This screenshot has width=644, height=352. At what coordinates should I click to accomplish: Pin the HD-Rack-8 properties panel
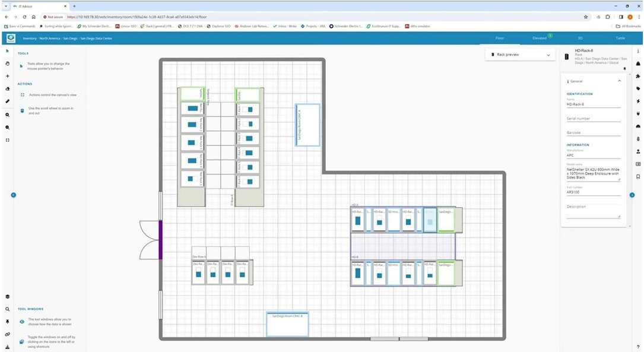[624, 69]
